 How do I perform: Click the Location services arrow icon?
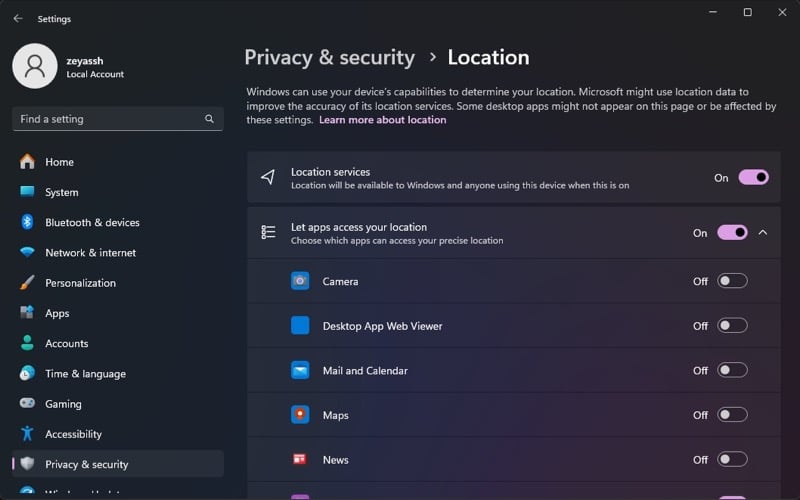[x=268, y=178]
